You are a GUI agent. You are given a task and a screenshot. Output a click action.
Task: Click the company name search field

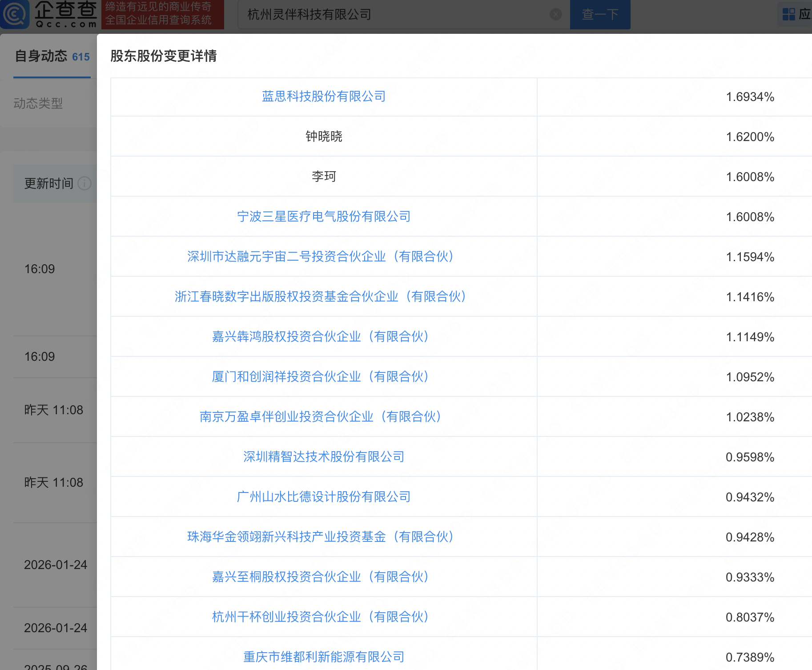pyautogui.click(x=396, y=15)
